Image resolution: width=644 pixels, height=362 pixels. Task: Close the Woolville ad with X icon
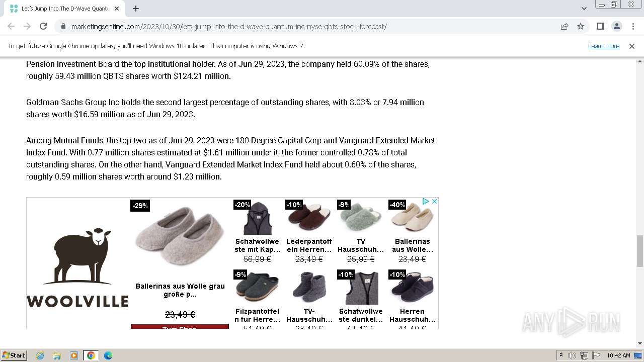pos(434,201)
